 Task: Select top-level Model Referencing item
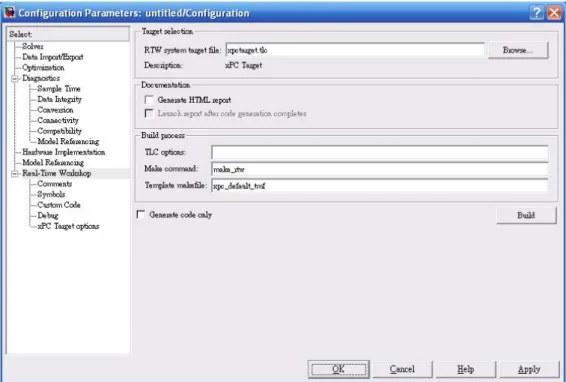click(x=53, y=162)
